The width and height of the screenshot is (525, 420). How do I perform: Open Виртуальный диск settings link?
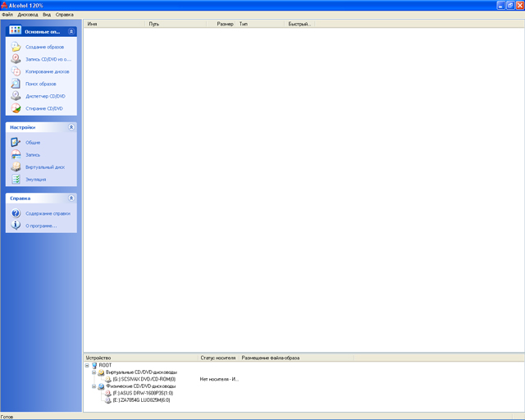click(45, 167)
